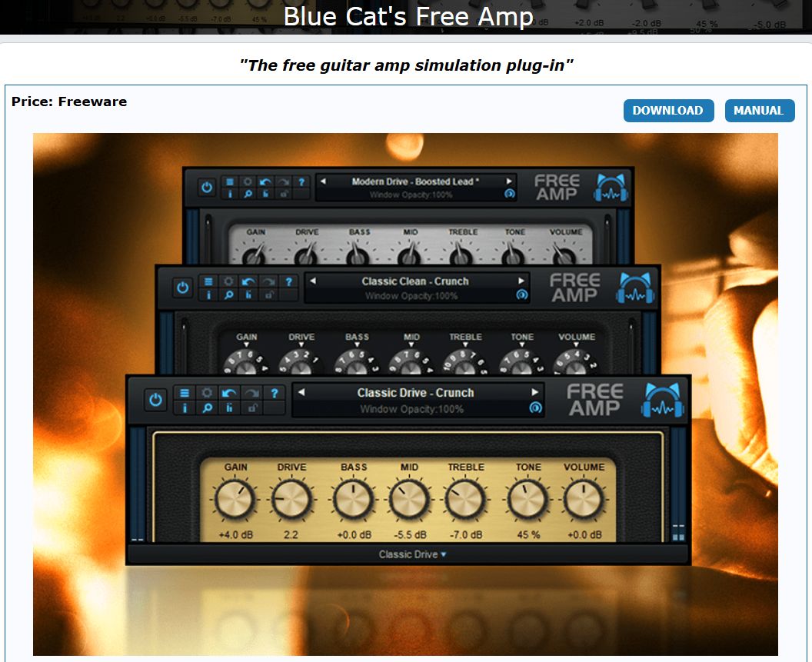Open the Classic Drive - Crunch preset name

click(415, 393)
